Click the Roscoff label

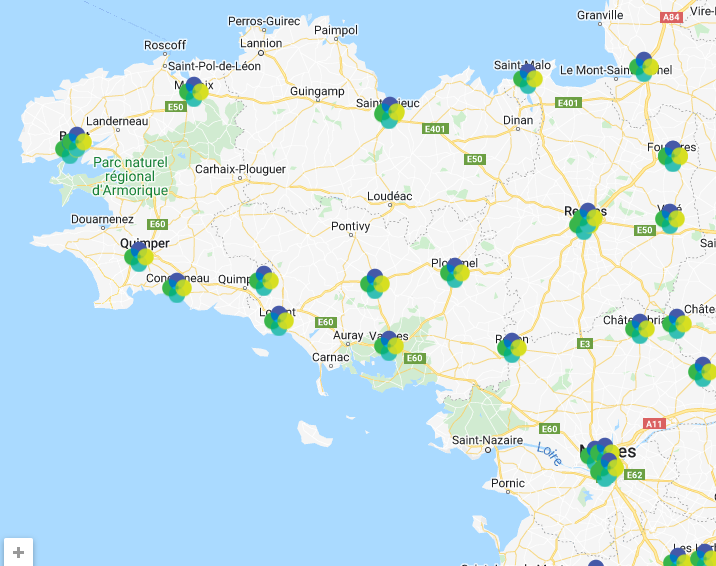click(x=165, y=45)
